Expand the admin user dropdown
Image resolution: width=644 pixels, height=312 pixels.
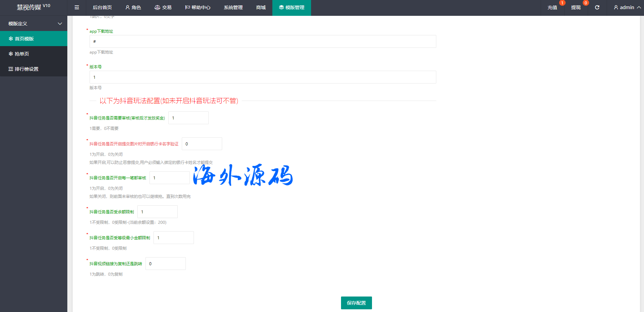tap(627, 7)
